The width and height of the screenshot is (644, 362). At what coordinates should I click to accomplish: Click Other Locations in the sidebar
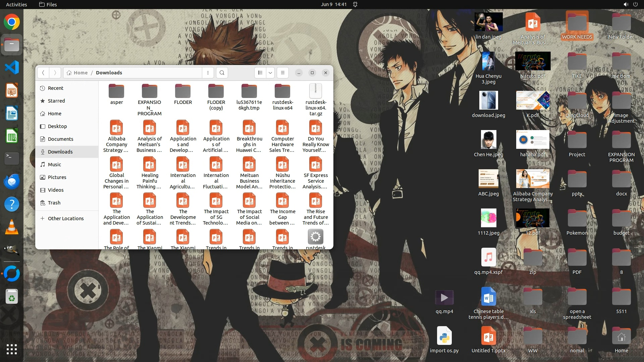point(66,219)
